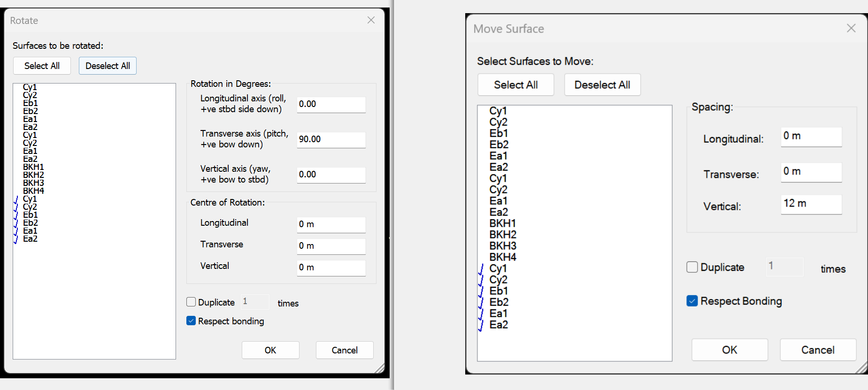
Task: Click the Longitudinal axis roll angle field
Action: (330, 105)
